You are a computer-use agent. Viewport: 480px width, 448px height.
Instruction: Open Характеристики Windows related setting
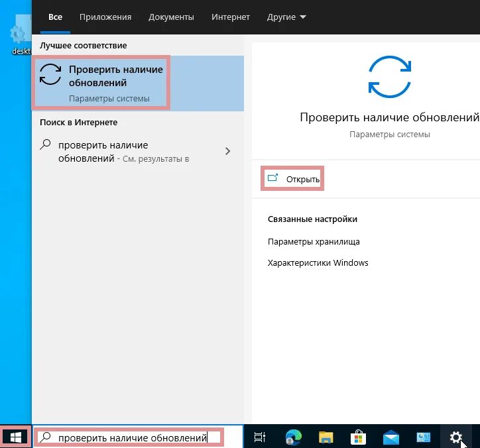pyautogui.click(x=318, y=263)
